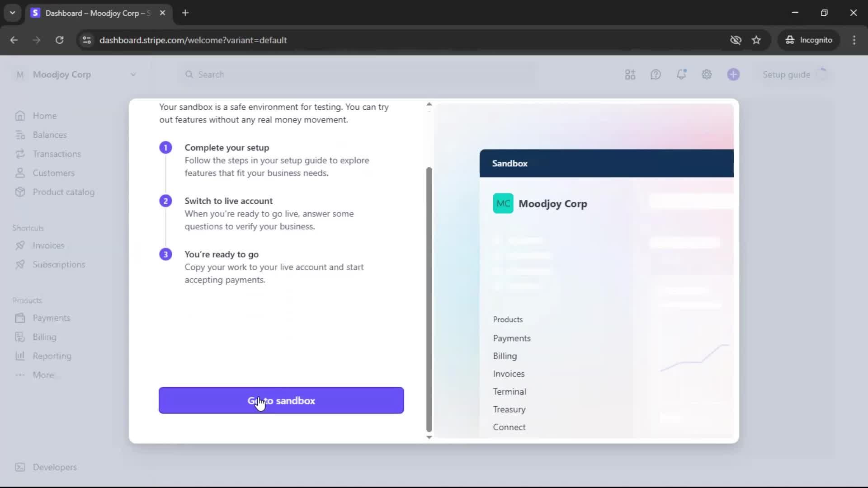Click the Go to sandbox button
This screenshot has width=868, height=488.
281,400
